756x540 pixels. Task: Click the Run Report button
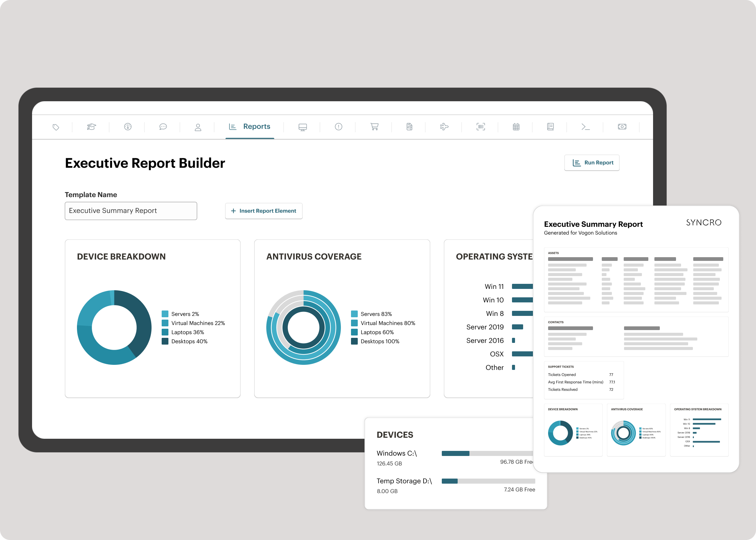592,162
